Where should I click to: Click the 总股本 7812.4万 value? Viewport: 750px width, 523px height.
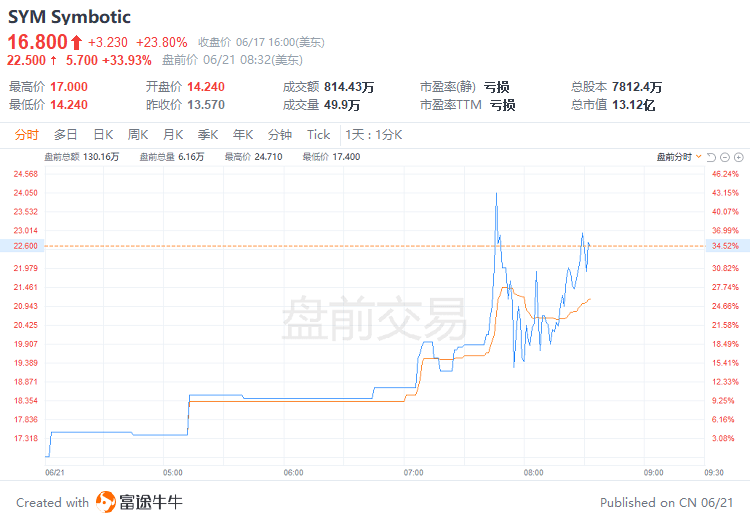[637, 87]
